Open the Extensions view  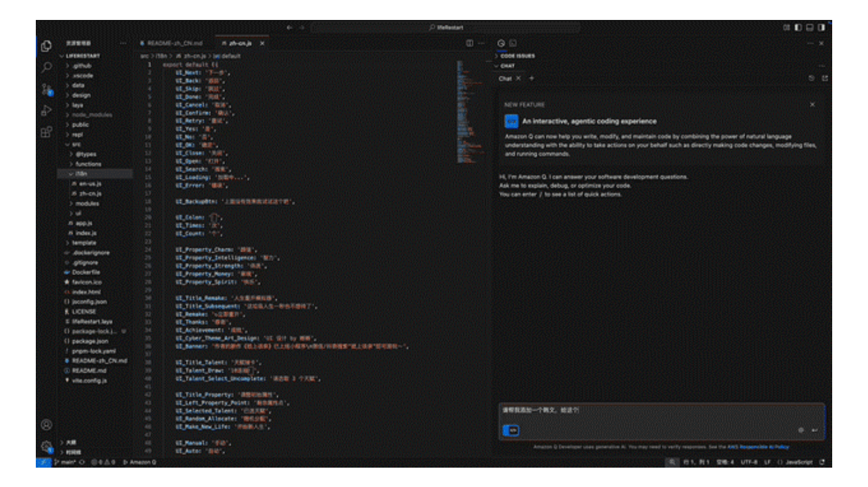pyautogui.click(x=46, y=132)
